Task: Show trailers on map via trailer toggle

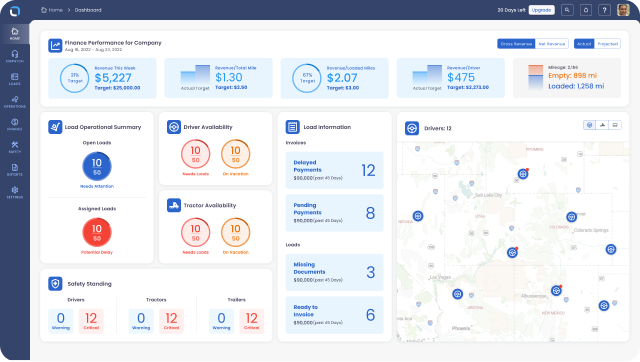Action: coord(615,125)
